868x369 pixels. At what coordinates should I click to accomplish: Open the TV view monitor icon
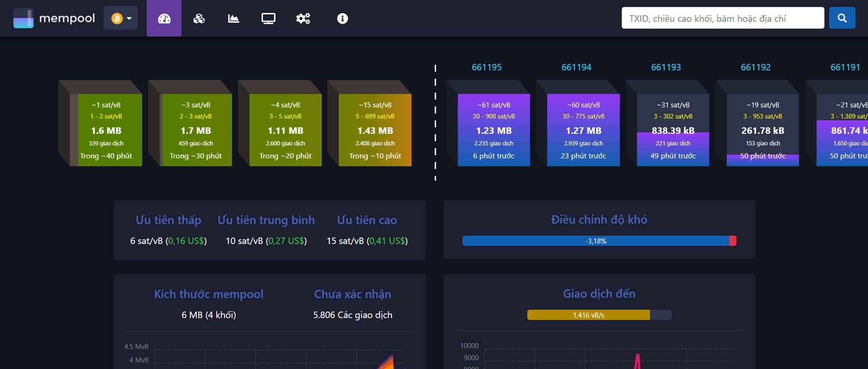pos(269,19)
